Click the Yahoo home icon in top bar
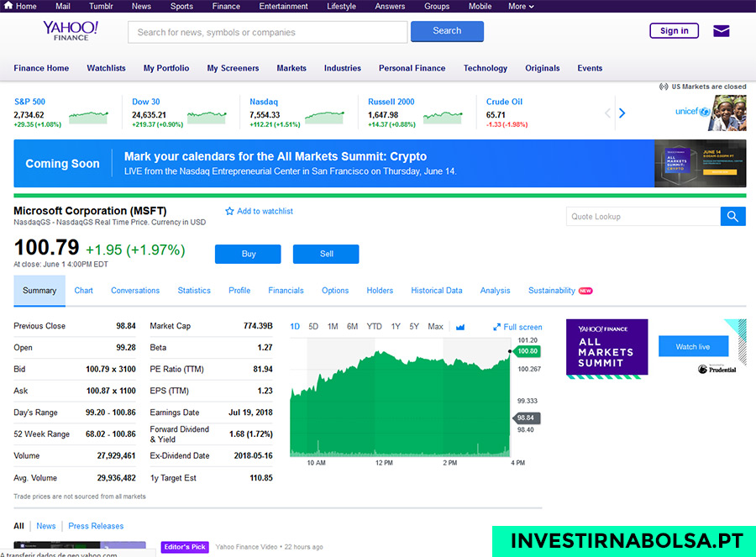 point(8,5)
